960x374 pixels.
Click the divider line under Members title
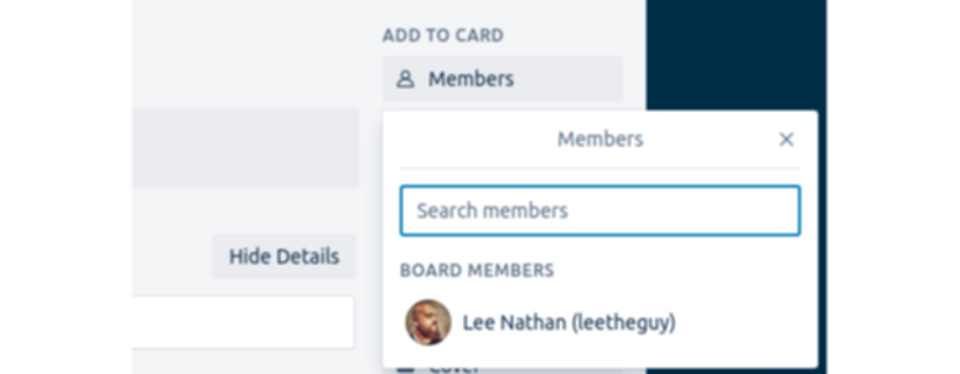click(x=600, y=168)
